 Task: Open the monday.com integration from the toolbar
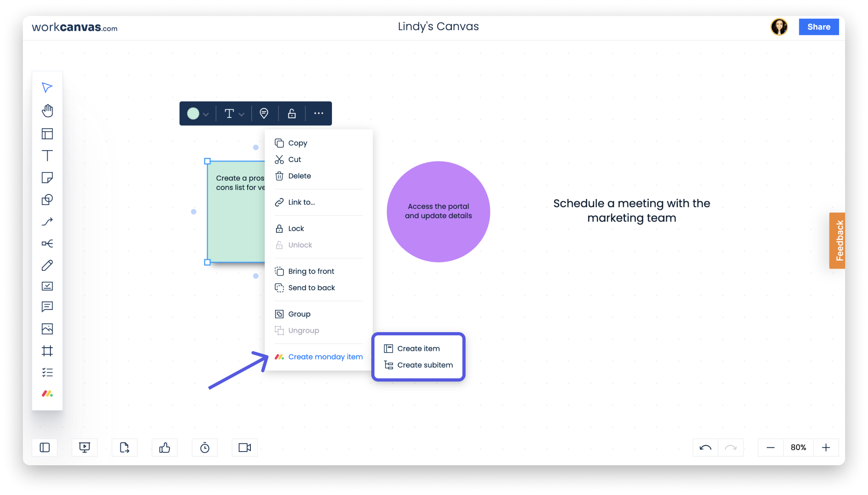click(47, 393)
